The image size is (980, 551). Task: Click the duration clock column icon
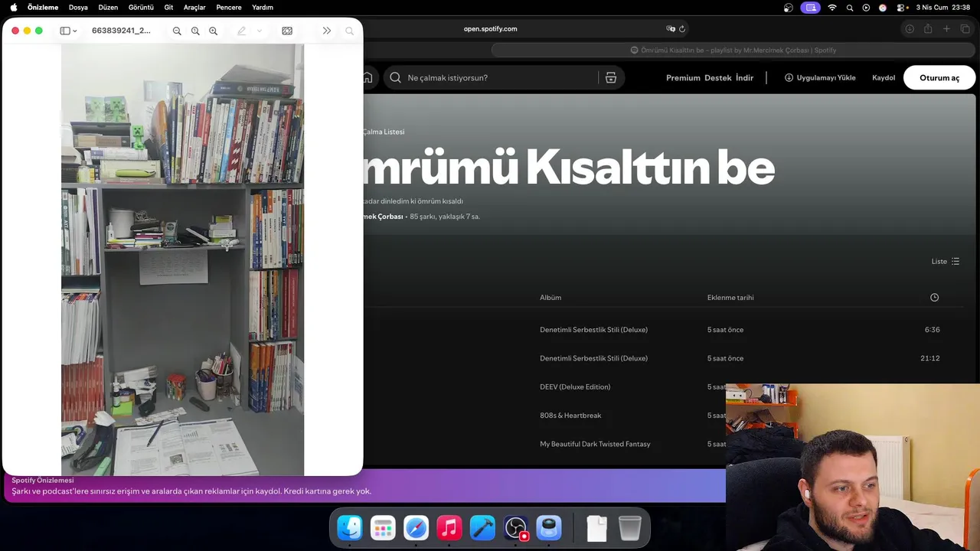[x=934, y=298]
